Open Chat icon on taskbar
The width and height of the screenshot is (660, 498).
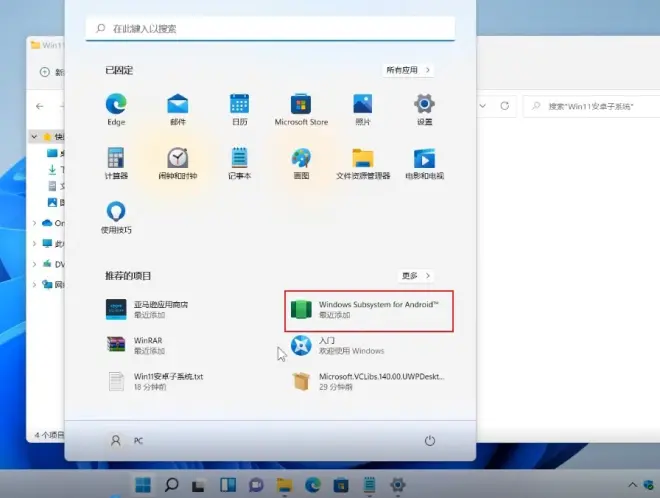[x=256, y=485]
